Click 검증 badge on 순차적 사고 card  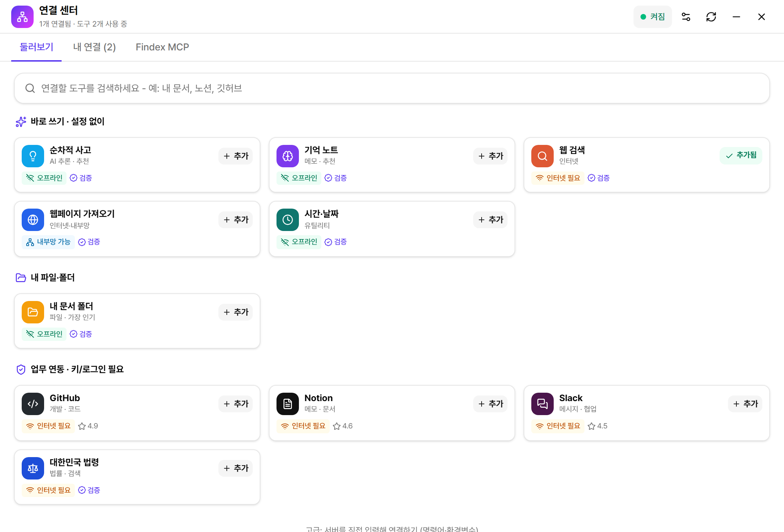(x=81, y=178)
